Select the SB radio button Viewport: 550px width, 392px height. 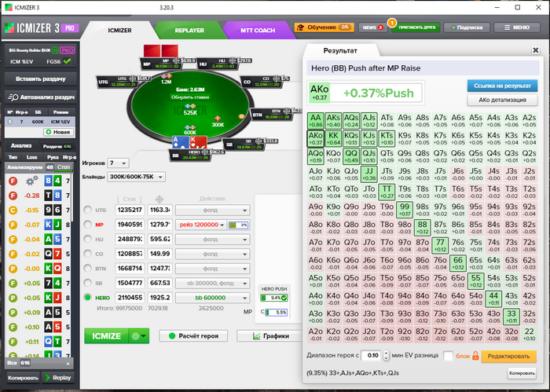[87, 283]
